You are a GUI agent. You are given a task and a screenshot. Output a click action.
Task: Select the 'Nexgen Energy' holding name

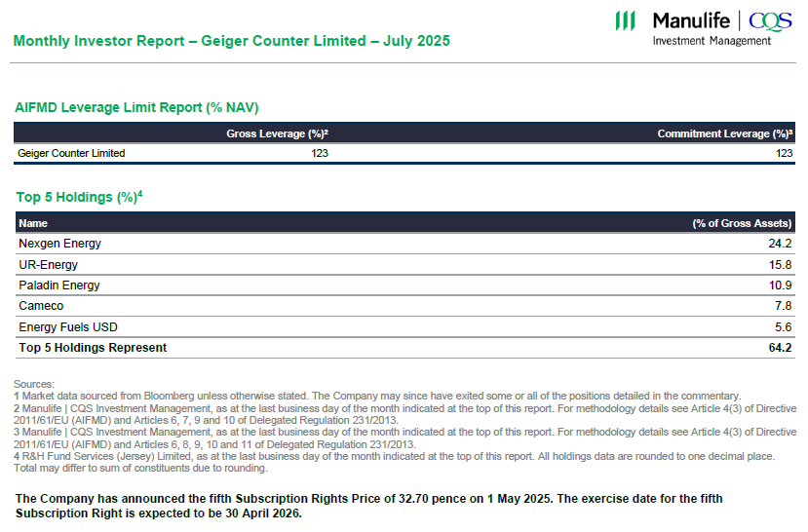59,243
